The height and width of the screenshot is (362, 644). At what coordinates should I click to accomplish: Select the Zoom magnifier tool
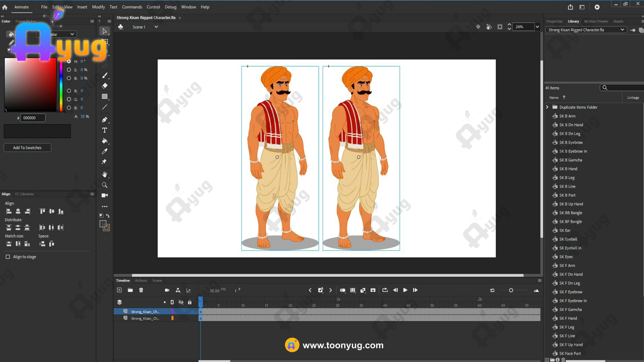click(x=105, y=185)
